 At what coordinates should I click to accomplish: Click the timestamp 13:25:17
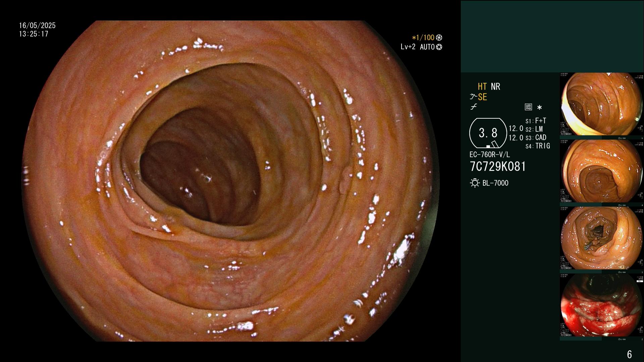[34, 34]
